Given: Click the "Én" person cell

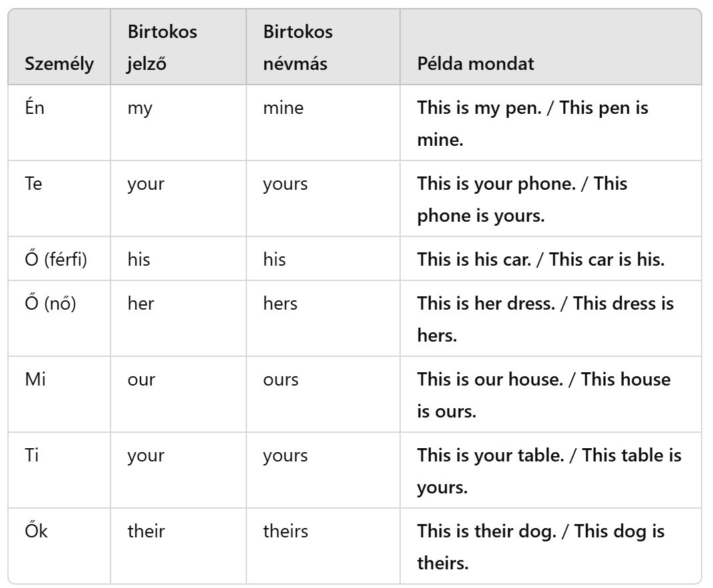Looking at the screenshot, I should [x=35, y=108].
